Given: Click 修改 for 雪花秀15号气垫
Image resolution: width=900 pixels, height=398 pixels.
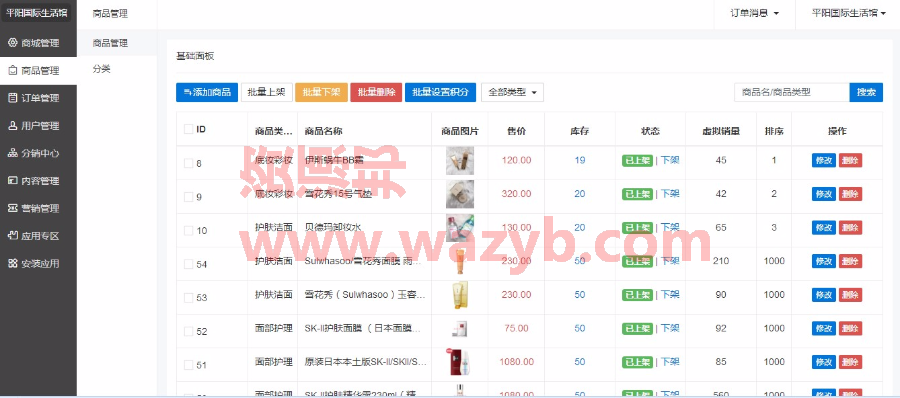Looking at the screenshot, I should click(824, 194).
